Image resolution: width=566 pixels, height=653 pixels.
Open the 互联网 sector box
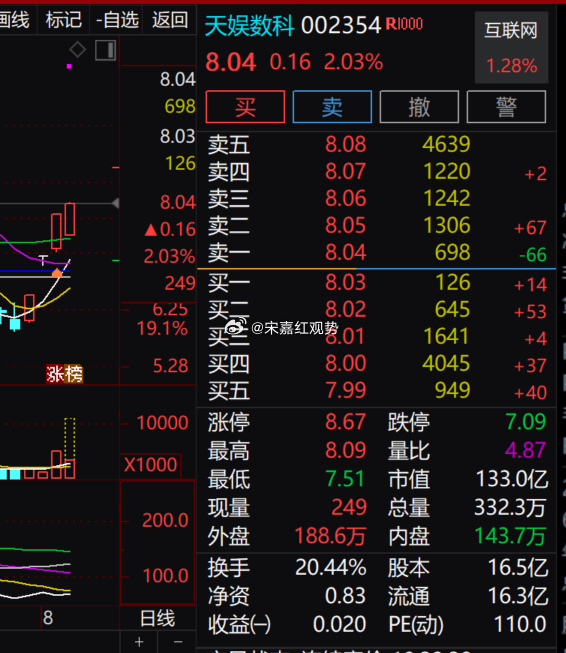click(x=511, y=47)
